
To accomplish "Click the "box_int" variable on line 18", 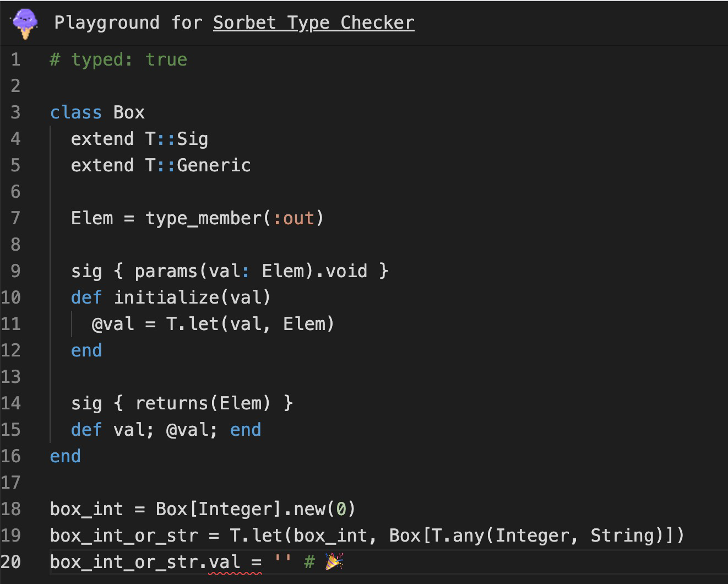I will point(86,509).
